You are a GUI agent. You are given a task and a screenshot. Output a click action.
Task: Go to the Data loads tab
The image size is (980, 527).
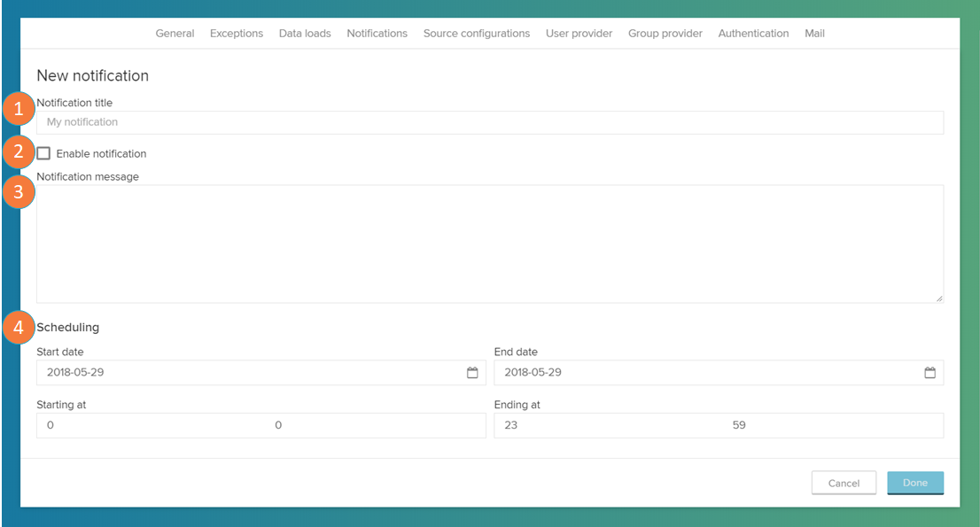pyautogui.click(x=305, y=34)
